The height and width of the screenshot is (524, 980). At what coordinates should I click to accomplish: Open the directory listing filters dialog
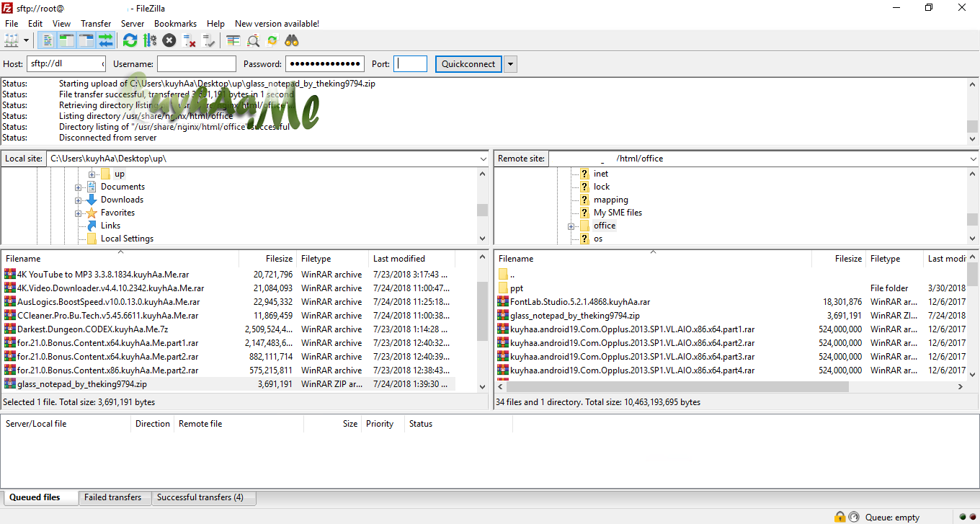tap(233, 40)
